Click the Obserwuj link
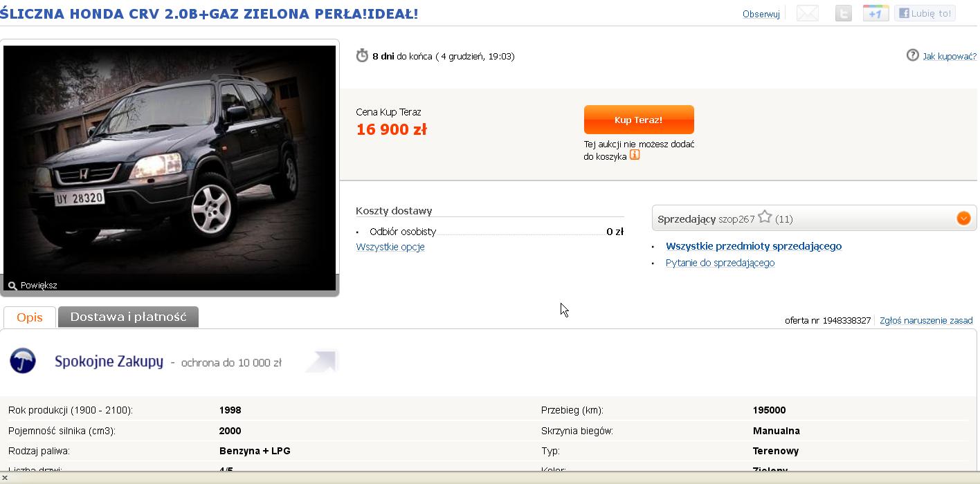The height and width of the screenshot is (484, 980). pos(761,14)
